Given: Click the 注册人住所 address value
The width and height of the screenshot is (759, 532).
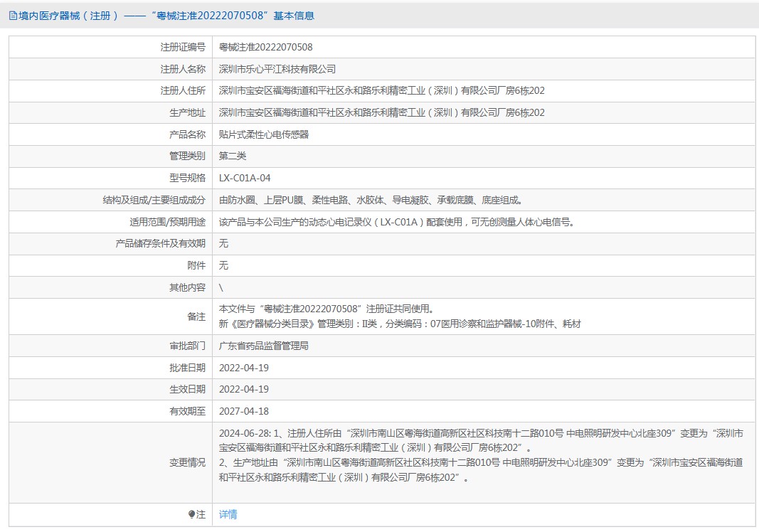Looking at the screenshot, I should (x=381, y=91).
